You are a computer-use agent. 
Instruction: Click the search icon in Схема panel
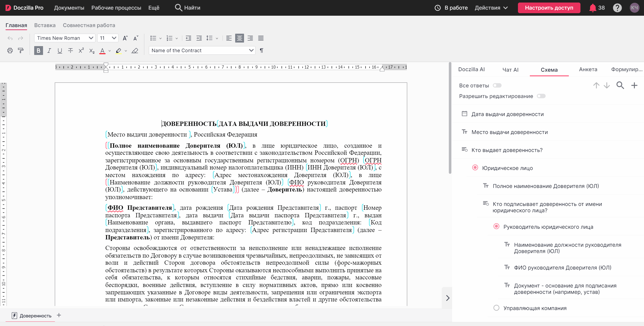click(620, 85)
